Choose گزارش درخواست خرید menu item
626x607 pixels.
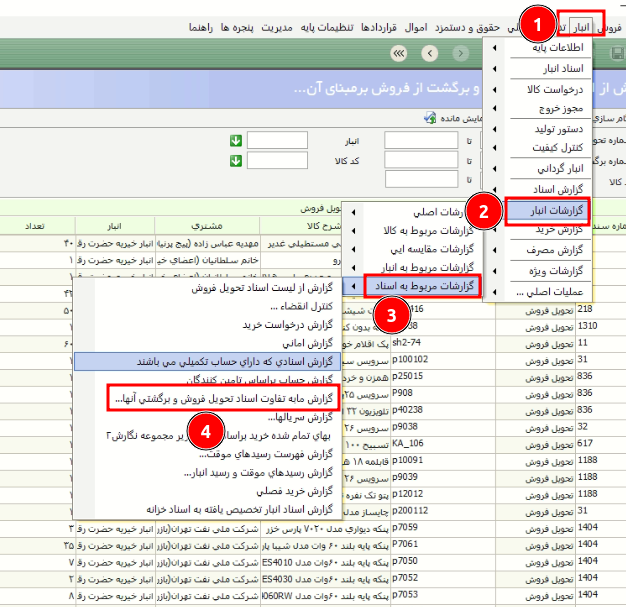(207, 325)
